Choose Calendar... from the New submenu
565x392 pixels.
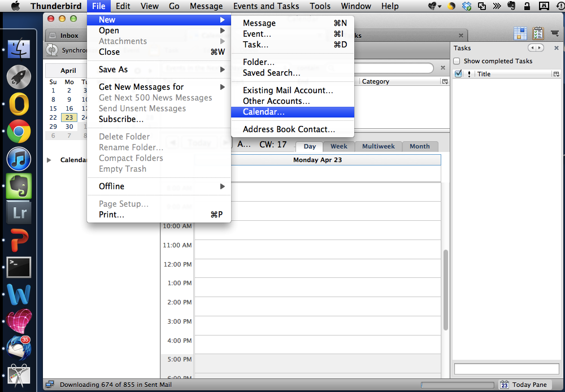[293, 112]
